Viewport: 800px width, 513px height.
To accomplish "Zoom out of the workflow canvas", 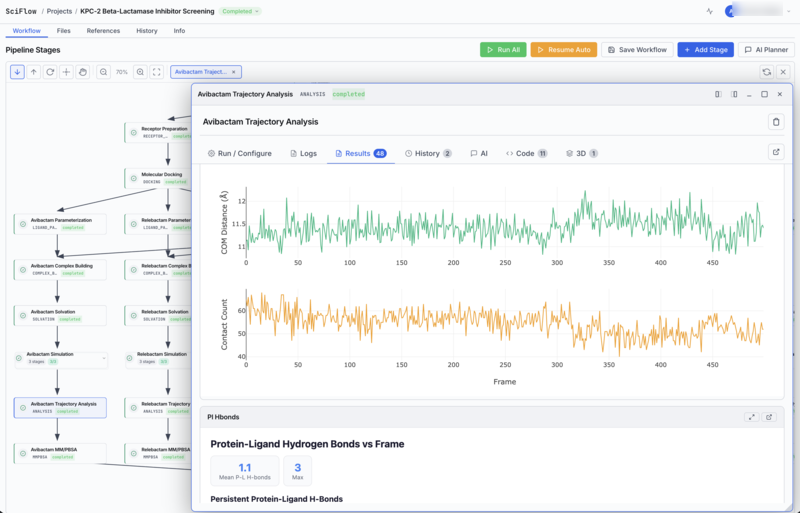I will pos(103,72).
